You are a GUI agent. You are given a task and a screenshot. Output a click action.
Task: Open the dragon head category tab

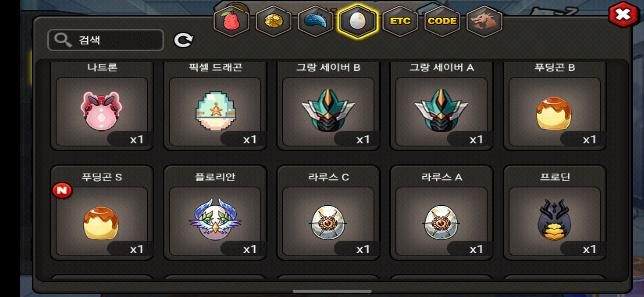pos(484,21)
